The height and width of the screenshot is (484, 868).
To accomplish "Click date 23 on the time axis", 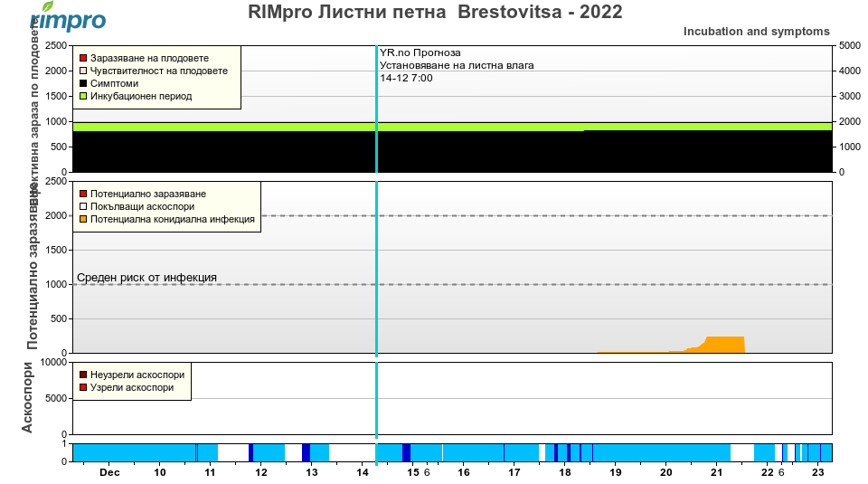I will (x=818, y=472).
